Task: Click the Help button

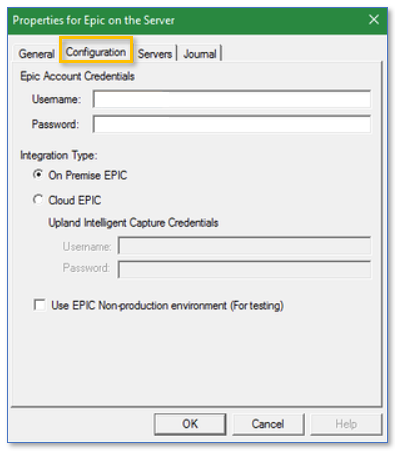Action: point(346,424)
